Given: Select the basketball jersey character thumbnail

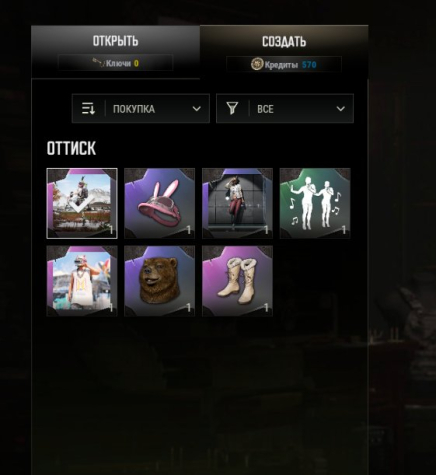Looking at the screenshot, I should [x=82, y=281].
